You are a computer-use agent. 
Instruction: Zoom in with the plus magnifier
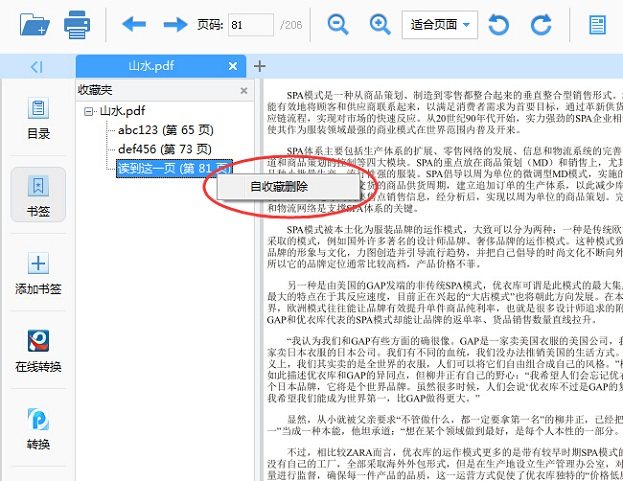pyautogui.click(x=380, y=25)
